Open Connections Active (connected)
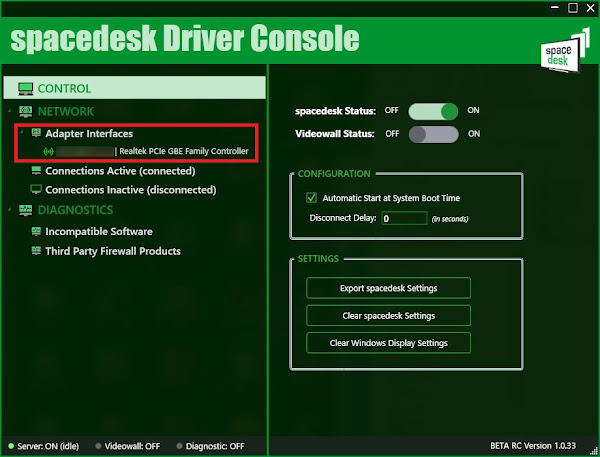The image size is (600, 457). [x=120, y=171]
